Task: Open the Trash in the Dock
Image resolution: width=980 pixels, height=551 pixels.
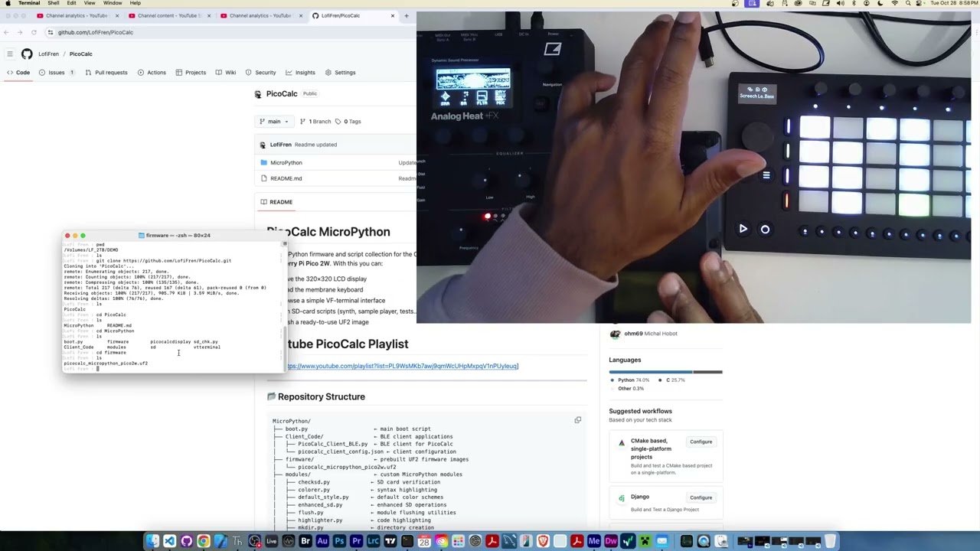Action: [830, 542]
